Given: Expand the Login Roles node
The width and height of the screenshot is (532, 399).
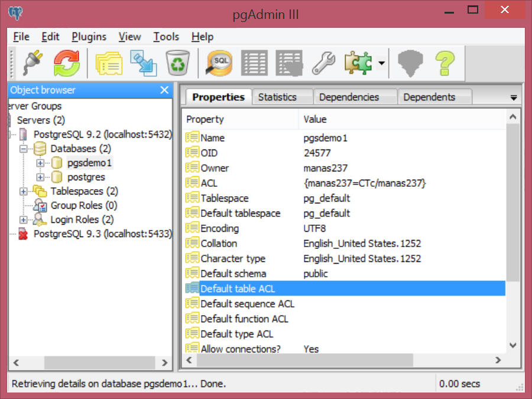Looking at the screenshot, I should (24, 220).
